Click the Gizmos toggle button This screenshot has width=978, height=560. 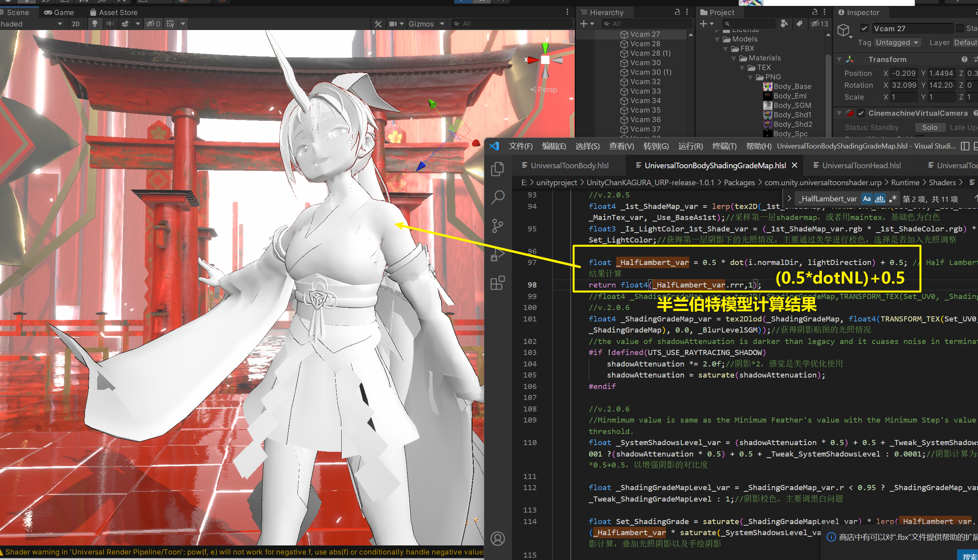[x=421, y=24]
